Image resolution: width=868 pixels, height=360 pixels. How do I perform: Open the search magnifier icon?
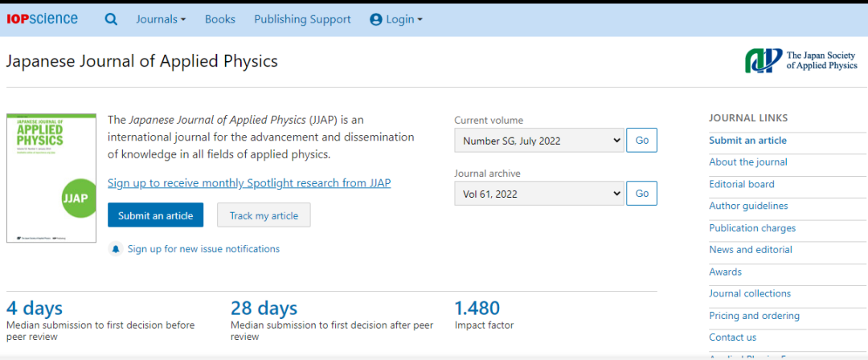tap(111, 19)
